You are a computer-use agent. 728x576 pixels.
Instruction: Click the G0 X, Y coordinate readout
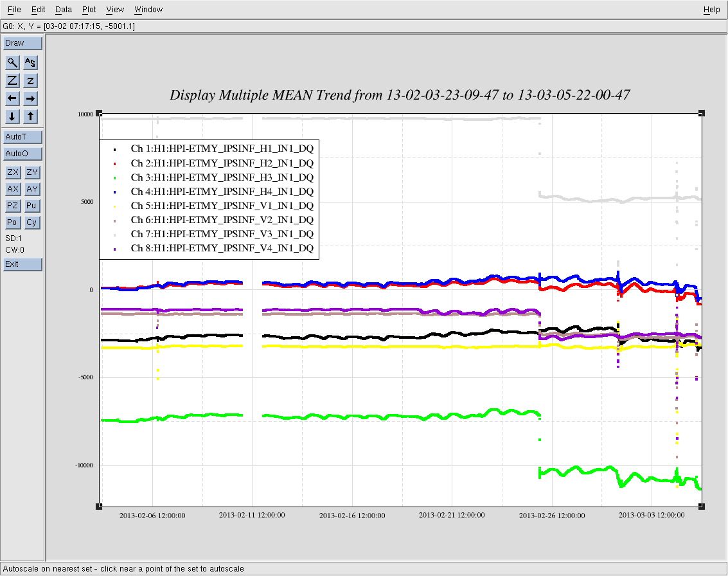(69, 26)
